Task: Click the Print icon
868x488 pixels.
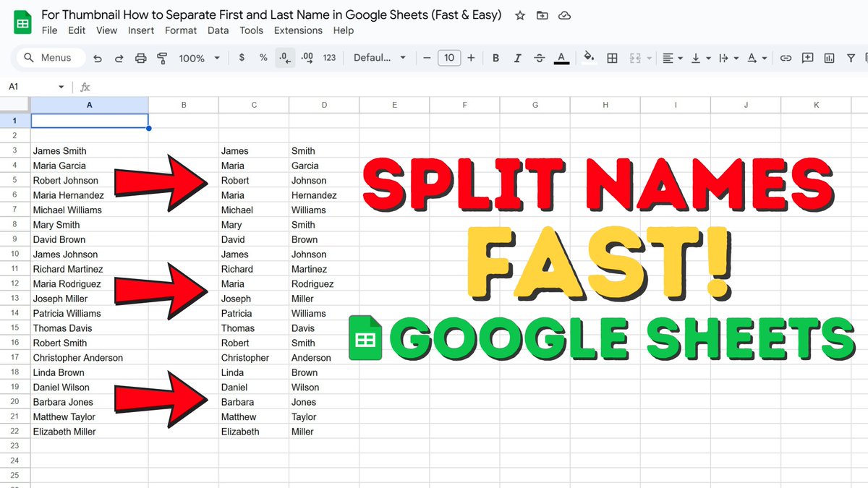Action: tap(141, 58)
